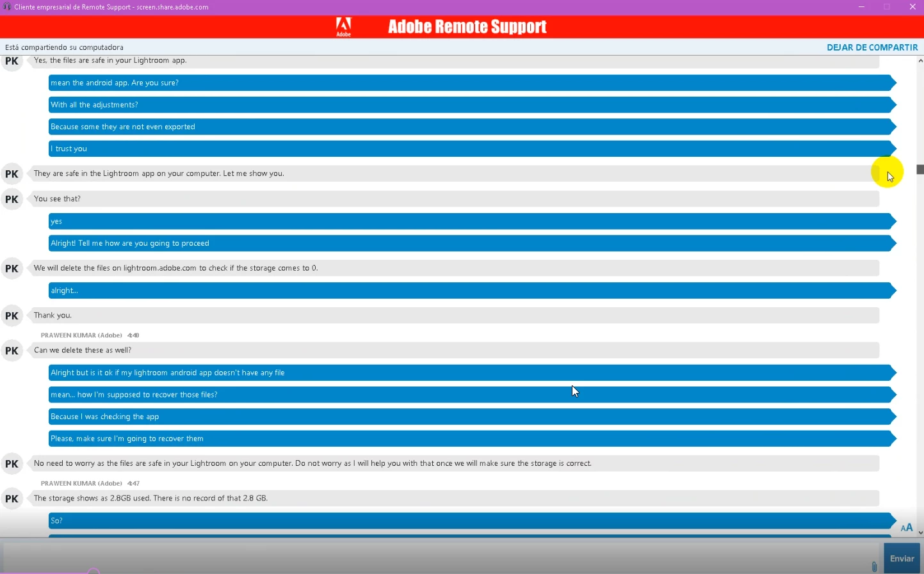Viewport: 924px width, 574px height.
Task: Click the headset app icon in title bar
Action: click(7, 7)
